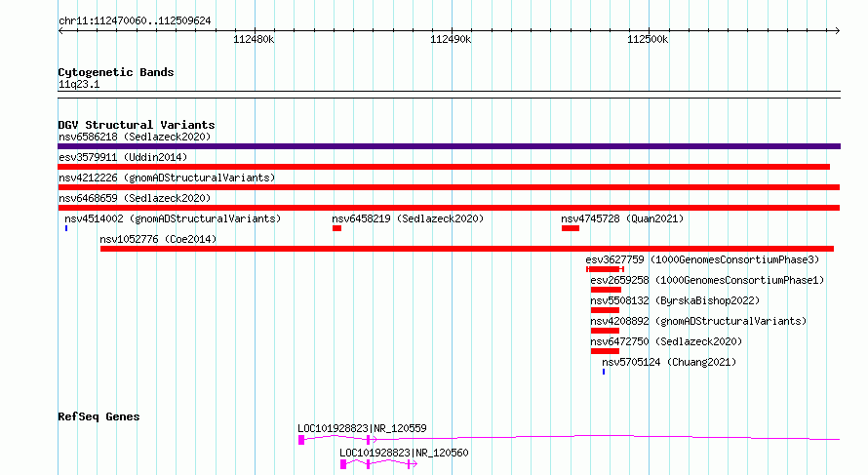The image size is (868, 475).
Task: Open variant label nsv6468659 (Sedlazeck2020)
Action: [x=135, y=198]
